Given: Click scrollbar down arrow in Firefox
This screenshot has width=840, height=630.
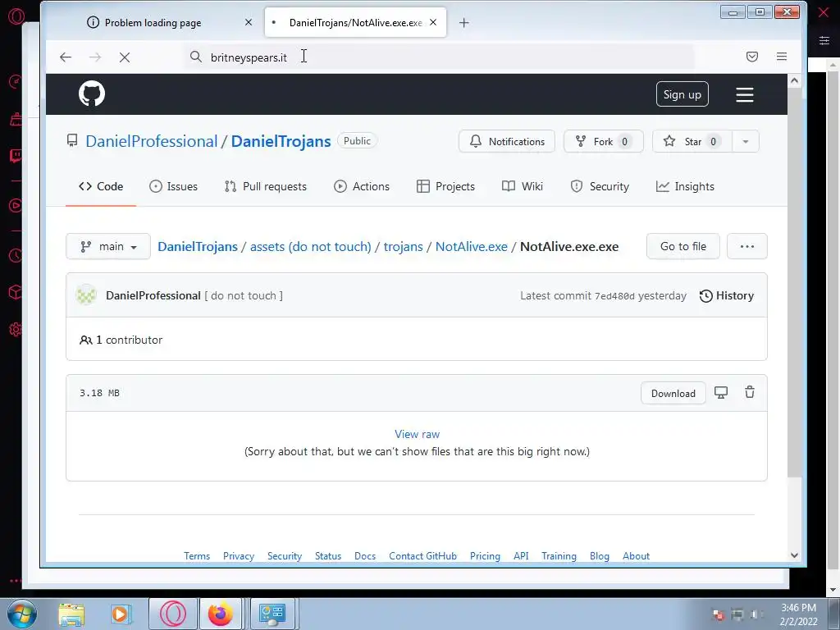Looking at the screenshot, I should pyautogui.click(x=794, y=555).
